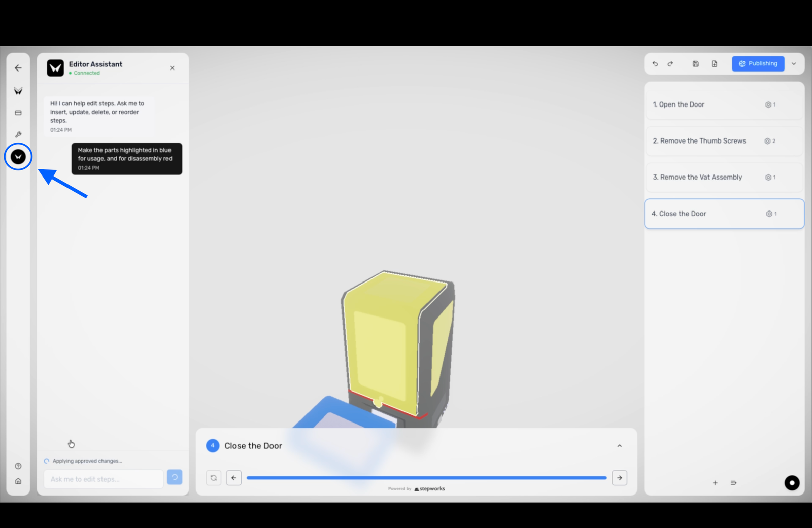
Task: Expand the dropdown next to Publishing
Action: [794, 64]
